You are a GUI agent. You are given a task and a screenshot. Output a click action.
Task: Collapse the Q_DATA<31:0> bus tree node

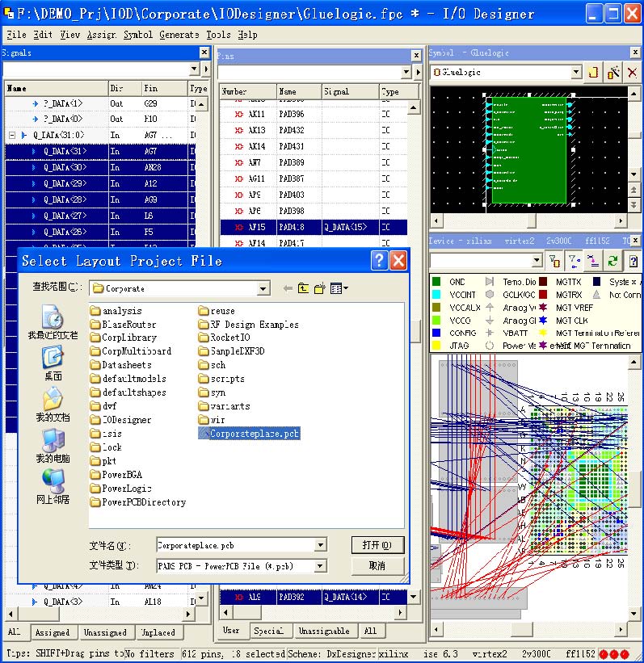point(12,136)
